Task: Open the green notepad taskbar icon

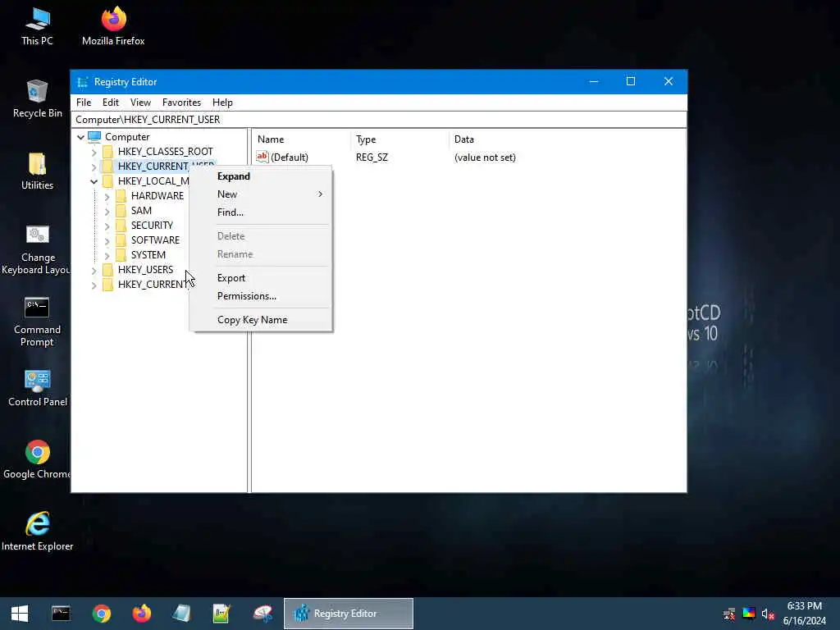Action: [221, 614]
